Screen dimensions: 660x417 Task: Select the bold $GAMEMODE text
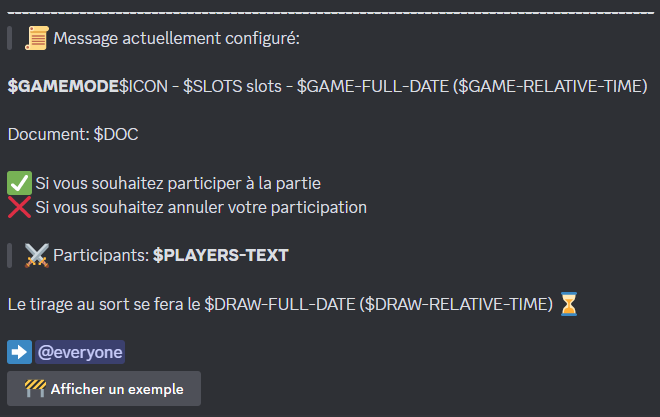click(63, 86)
